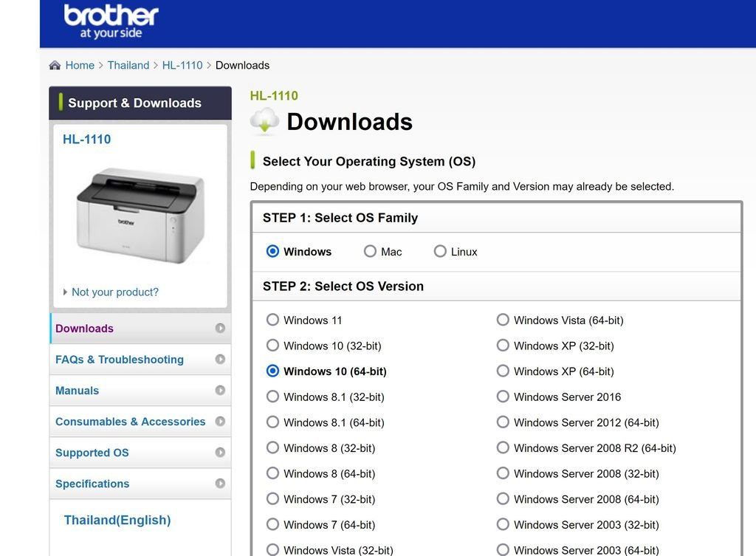
Task: Choose Windows Server 2008 R2 (64-bit) option
Action: point(503,447)
